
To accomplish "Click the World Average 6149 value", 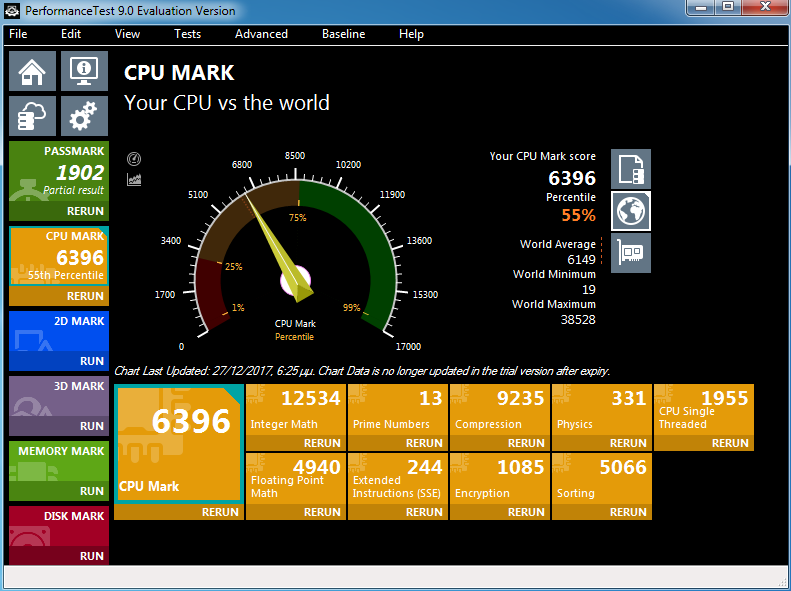I will [581, 259].
